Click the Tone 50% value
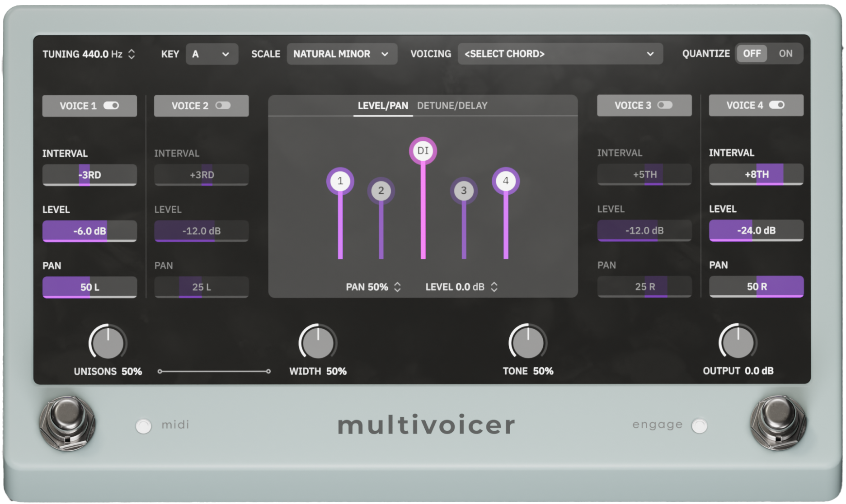 click(543, 371)
